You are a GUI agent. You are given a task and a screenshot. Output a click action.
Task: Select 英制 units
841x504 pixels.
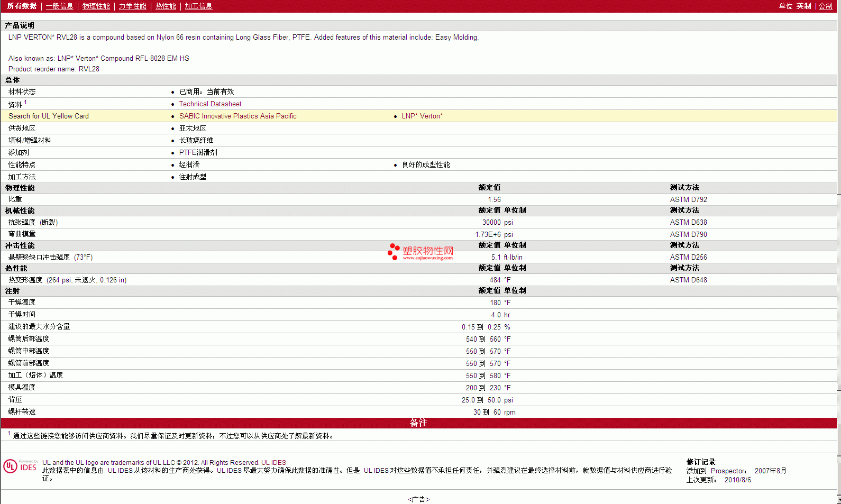(804, 6)
